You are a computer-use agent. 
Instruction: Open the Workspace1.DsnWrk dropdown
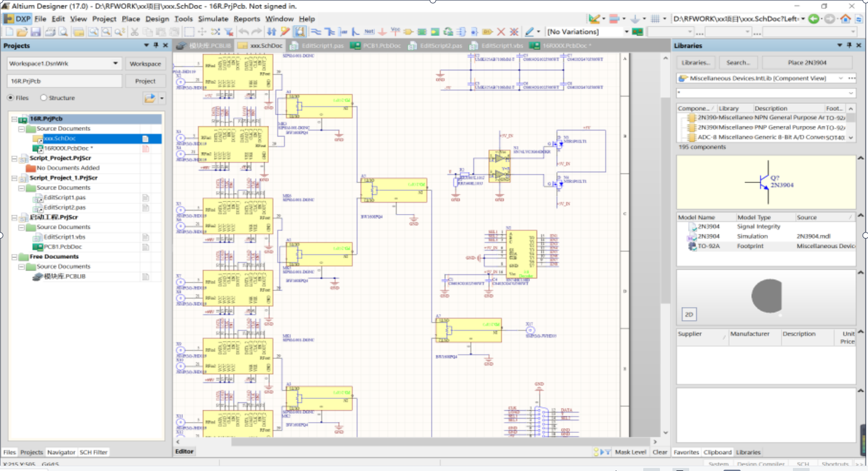116,64
